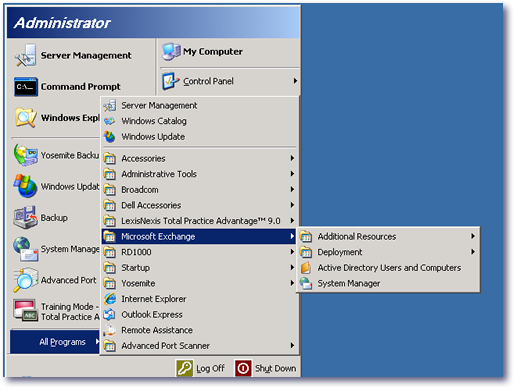This screenshot has height=388, width=514.
Task: Click the Remote Assistance icon
Action: 110,330
